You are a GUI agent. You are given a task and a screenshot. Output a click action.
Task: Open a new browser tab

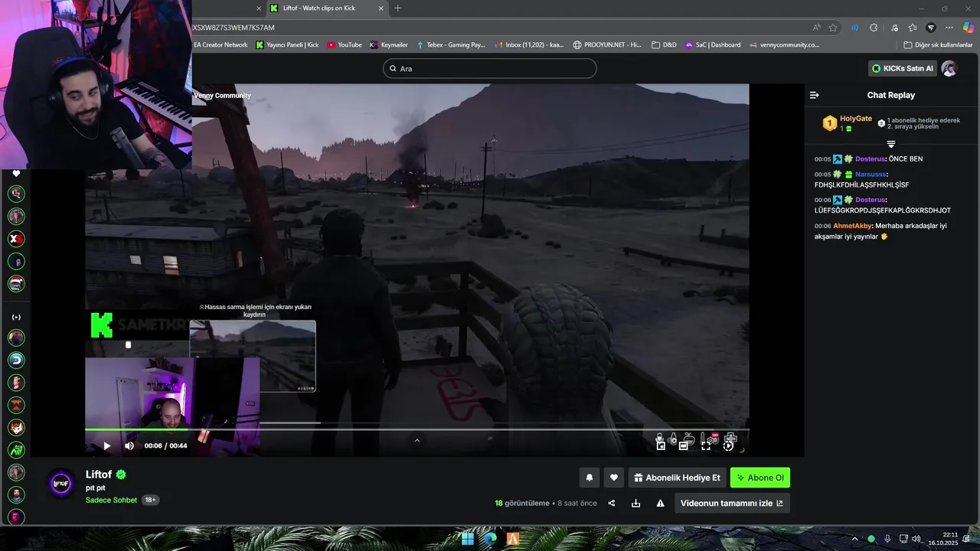click(x=397, y=8)
